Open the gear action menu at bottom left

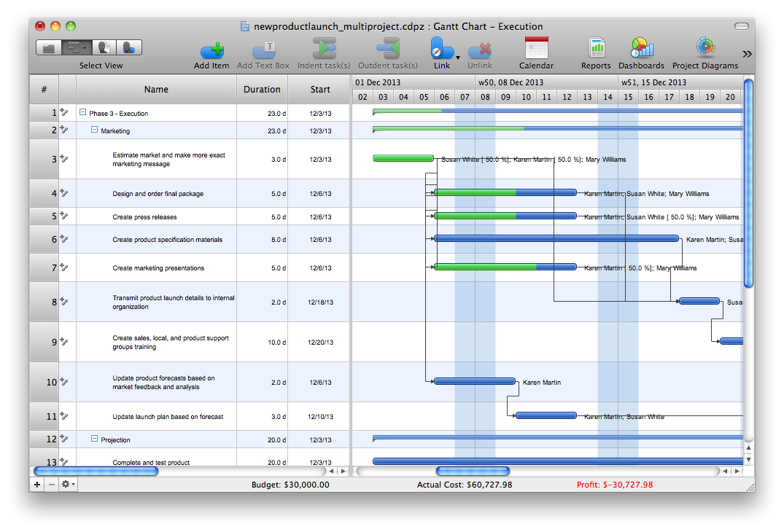click(x=68, y=484)
